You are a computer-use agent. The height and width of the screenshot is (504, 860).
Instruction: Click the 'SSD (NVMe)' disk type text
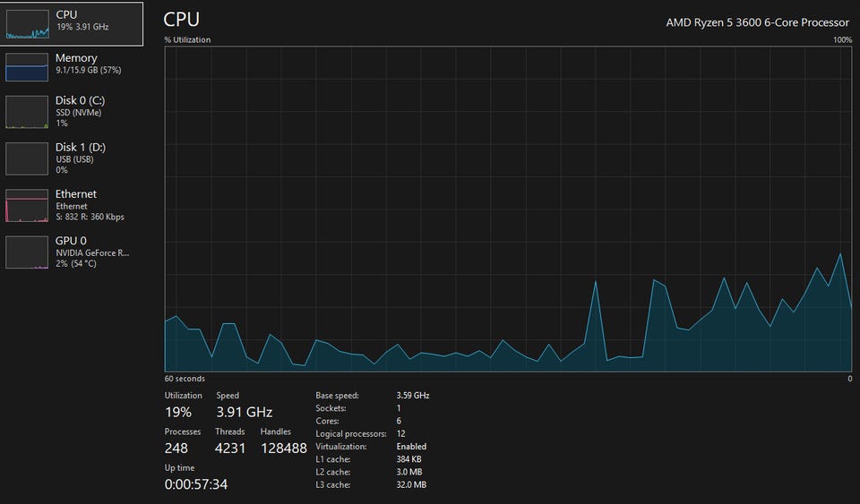pyautogui.click(x=79, y=113)
